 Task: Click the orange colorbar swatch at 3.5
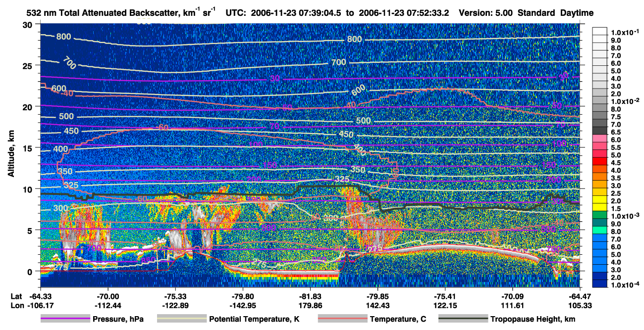tap(601, 177)
